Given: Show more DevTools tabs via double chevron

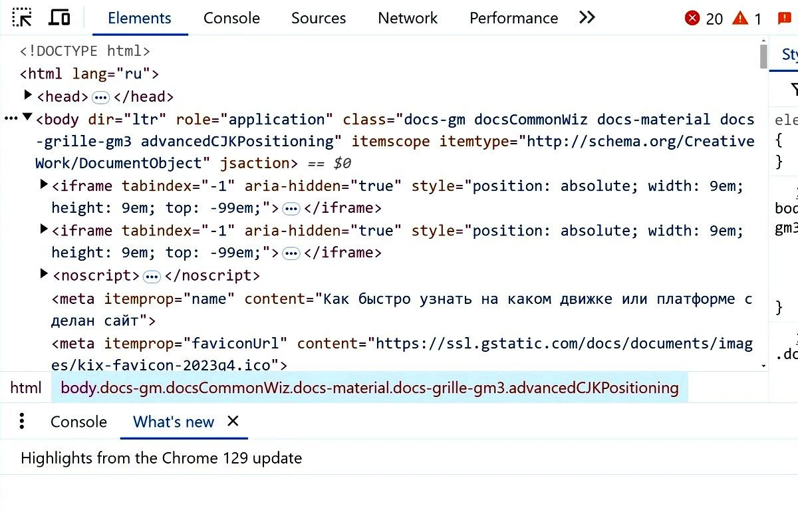Looking at the screenshot, I should pyautogui.click(x=587, y=18).
